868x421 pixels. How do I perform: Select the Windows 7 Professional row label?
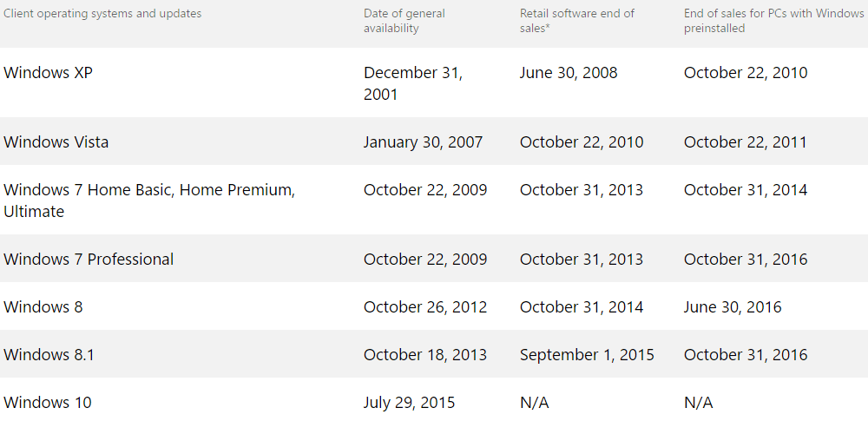89,260
